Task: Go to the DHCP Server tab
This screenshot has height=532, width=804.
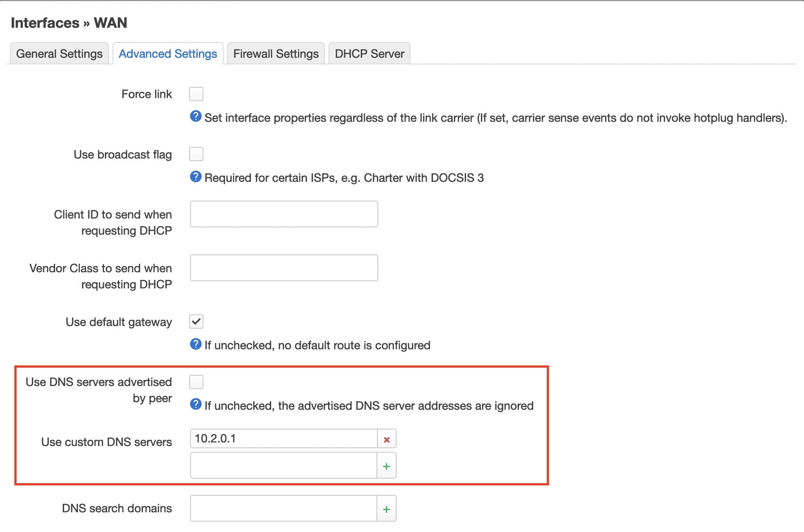Action: 370,54
